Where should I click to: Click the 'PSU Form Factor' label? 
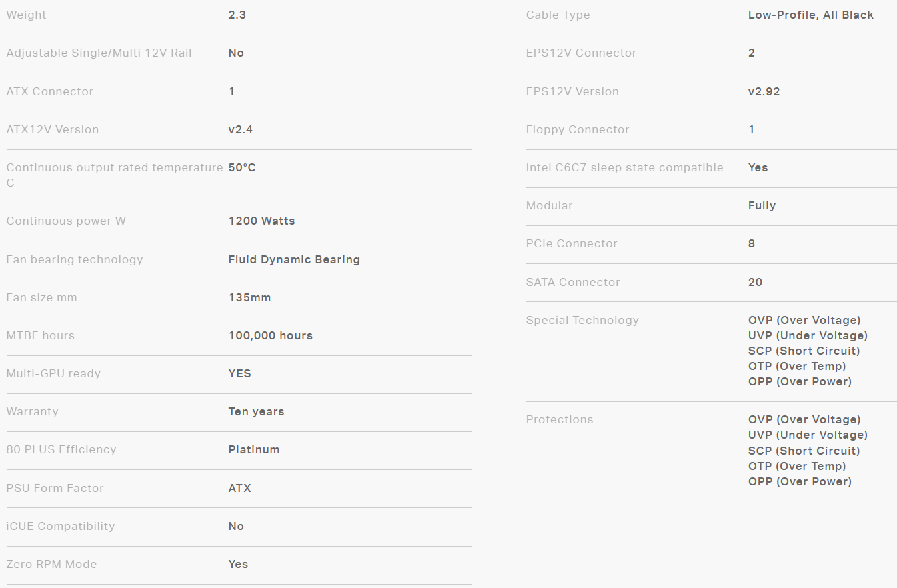point(55,488)
